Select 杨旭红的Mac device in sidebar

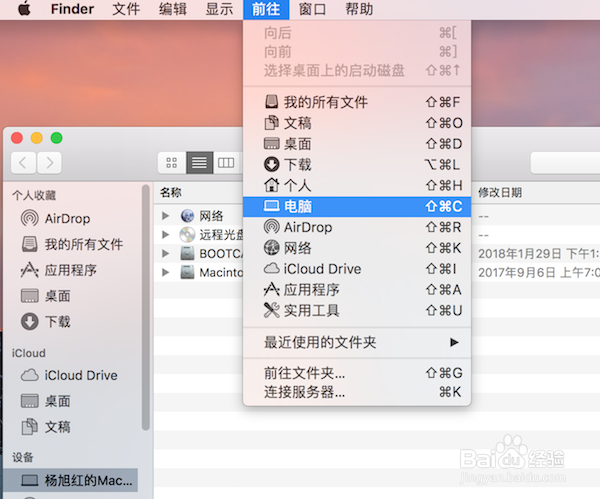(x=70, y=480)
